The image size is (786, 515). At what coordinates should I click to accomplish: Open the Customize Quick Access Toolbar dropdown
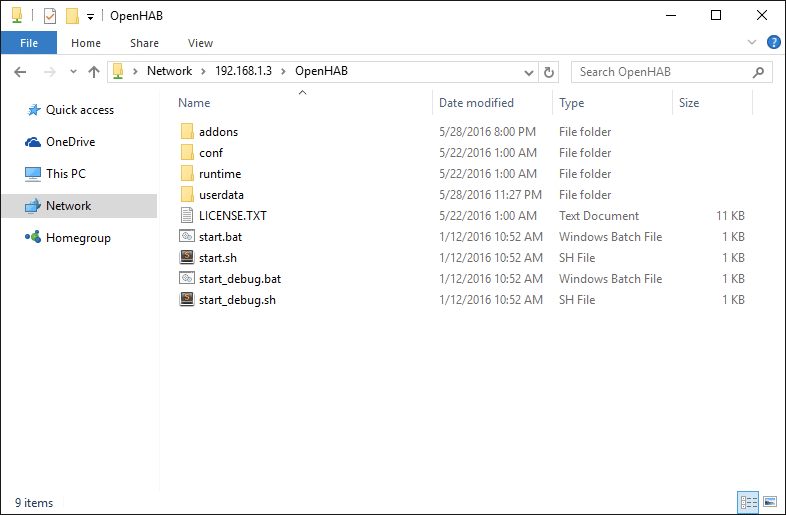pos(90,17)
